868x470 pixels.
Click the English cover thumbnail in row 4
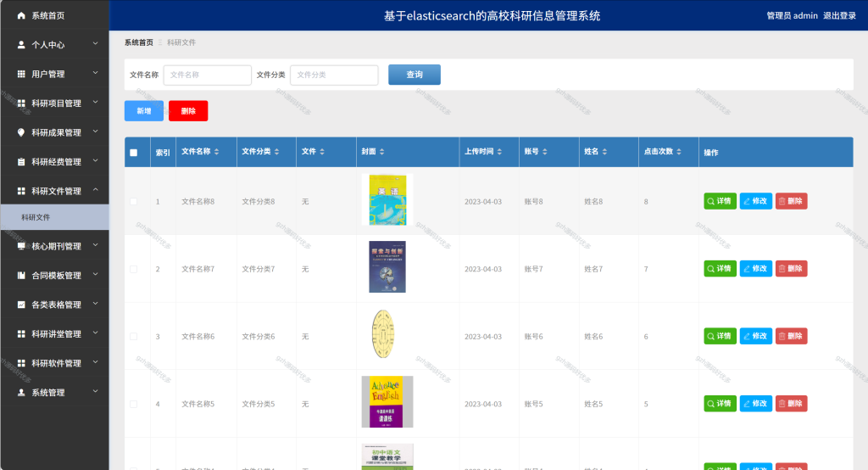[x=387, y=402]
